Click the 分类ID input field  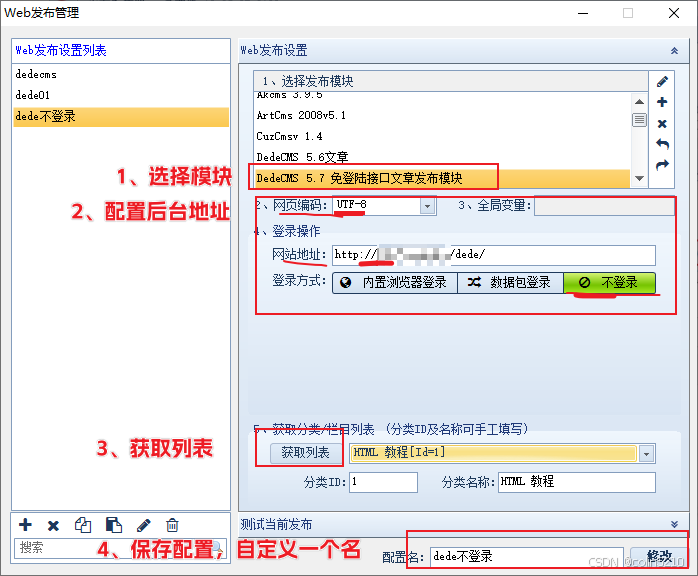[383, 483]
